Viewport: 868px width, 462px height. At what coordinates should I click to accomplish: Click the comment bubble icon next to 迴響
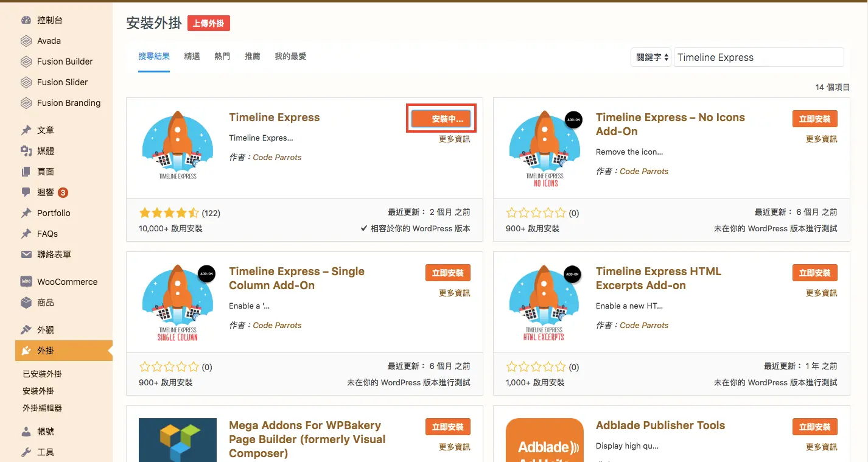[26, 192]
